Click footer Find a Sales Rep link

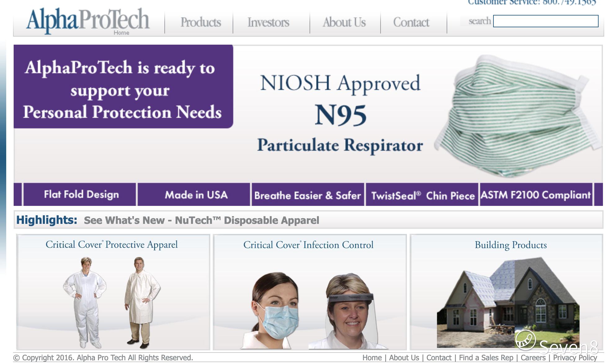coord(486,357)
